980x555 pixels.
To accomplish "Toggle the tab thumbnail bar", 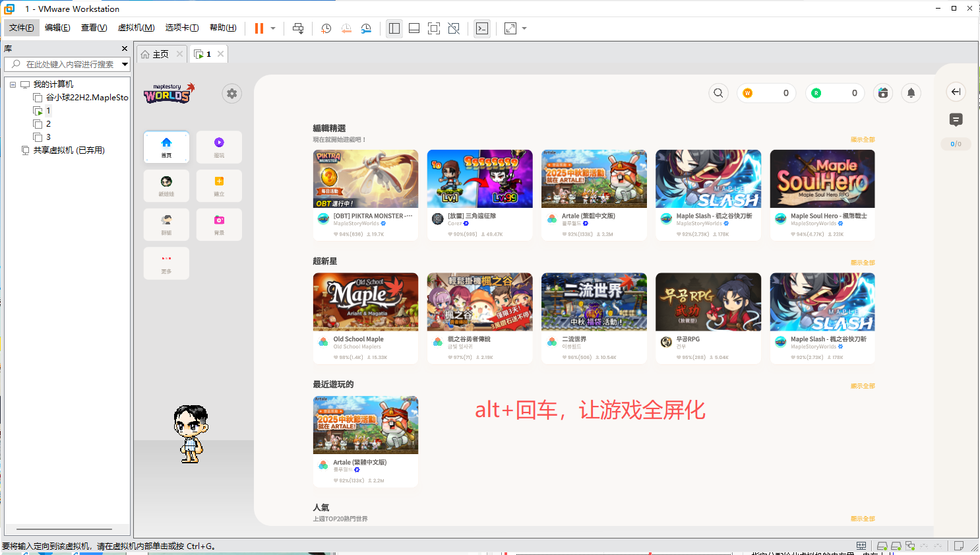I will pyautogui.click(x=413, y=28).
